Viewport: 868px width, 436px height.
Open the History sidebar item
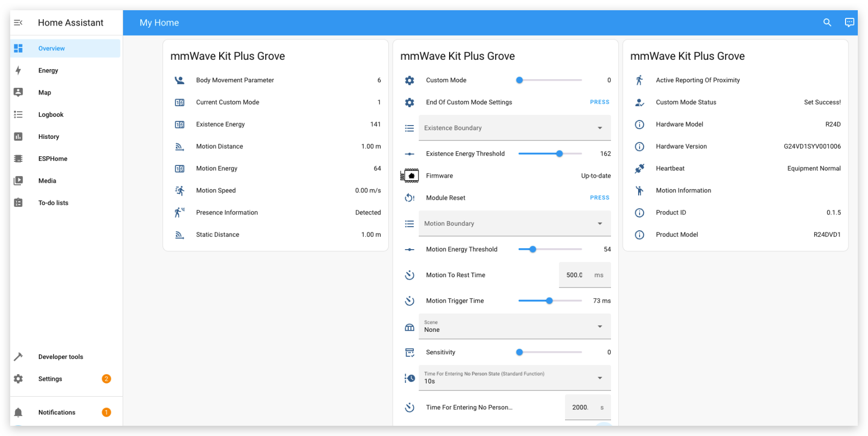pos(65,136)
